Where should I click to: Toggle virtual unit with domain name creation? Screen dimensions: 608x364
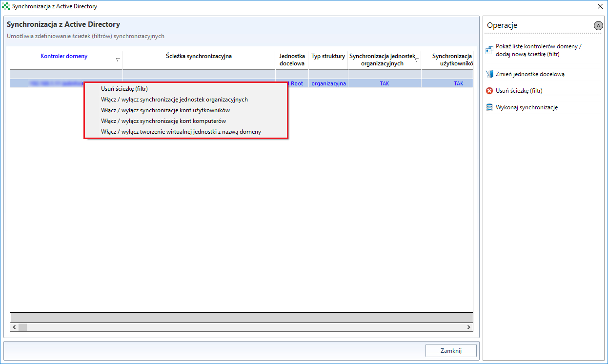(x=181, y=132)
